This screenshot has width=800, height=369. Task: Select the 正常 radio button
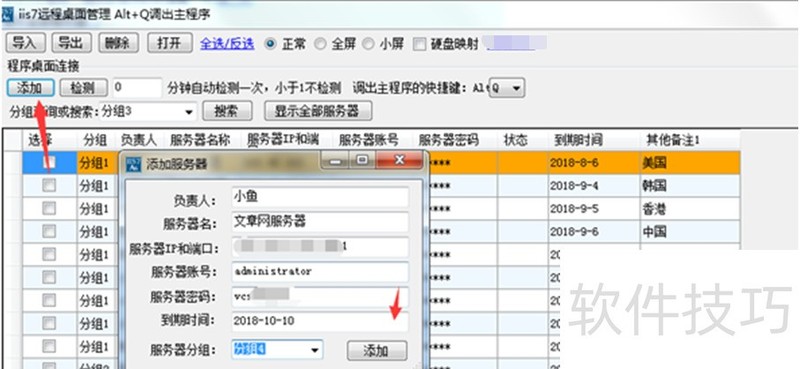click(269, 44)
